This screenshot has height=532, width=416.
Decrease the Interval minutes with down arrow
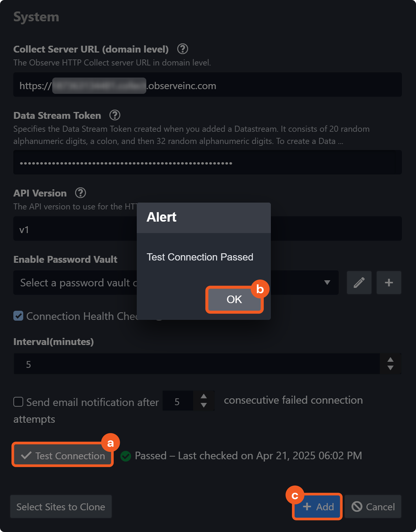390,368
